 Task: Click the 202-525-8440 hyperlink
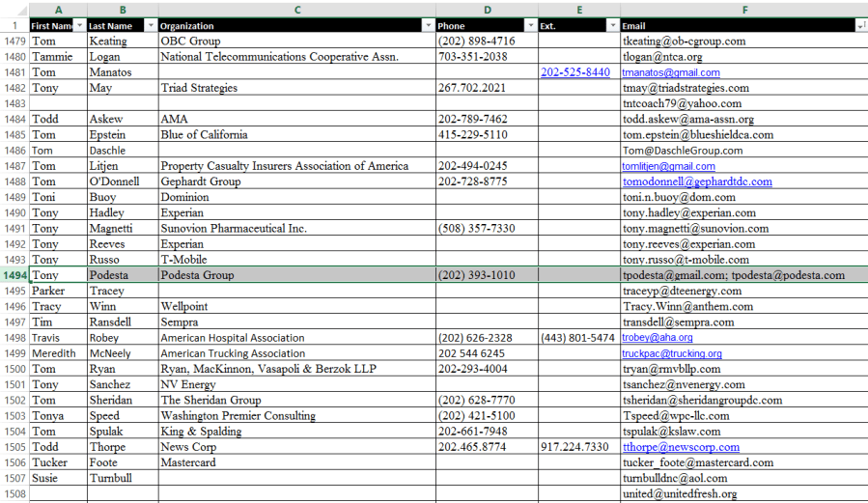coord(575,72)
